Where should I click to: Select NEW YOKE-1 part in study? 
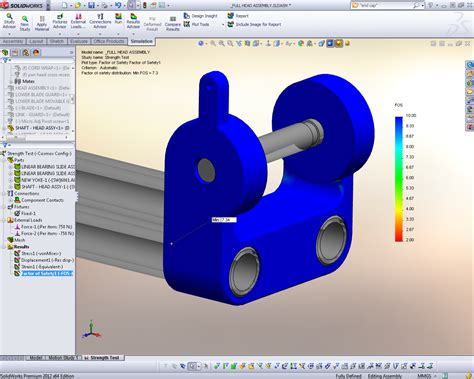44,180
